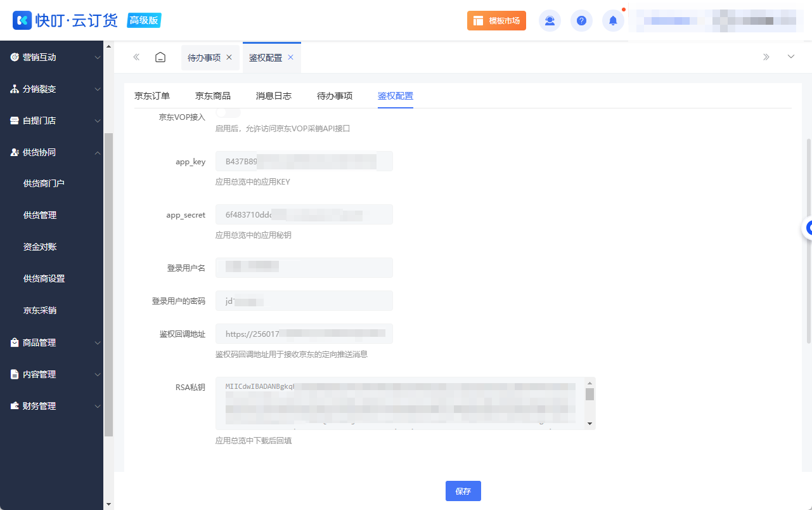Click the RSA私钥 textarea scroll-up arrow
This screenshot has height=510, width=812.
[x=590, y=383]
